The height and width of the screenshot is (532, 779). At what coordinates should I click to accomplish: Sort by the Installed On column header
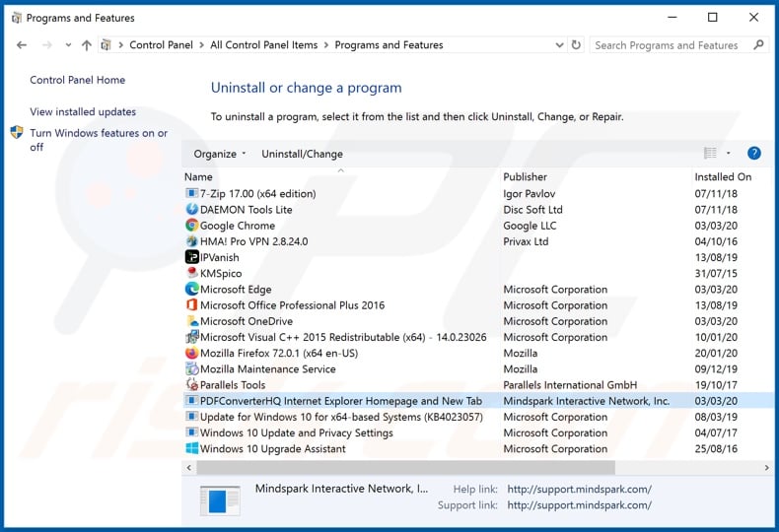[723, 176]
